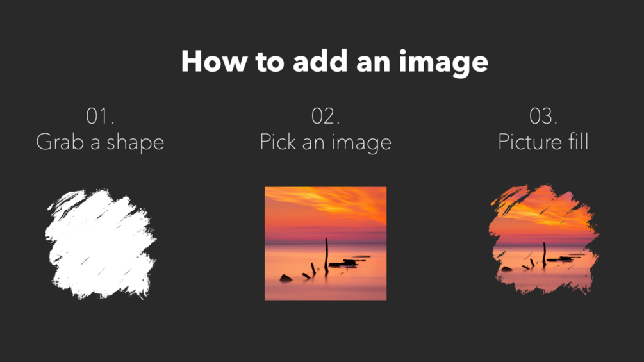Click the "Picture fill" label

[x=543, y=142]
